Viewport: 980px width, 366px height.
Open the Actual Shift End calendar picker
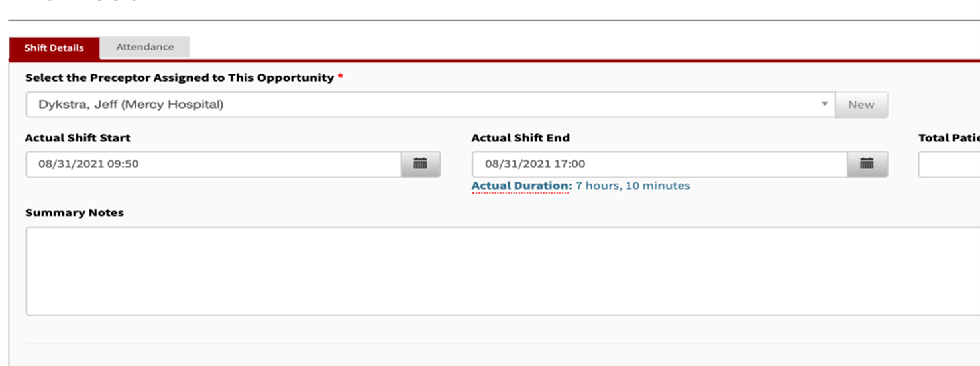[867, 164]
